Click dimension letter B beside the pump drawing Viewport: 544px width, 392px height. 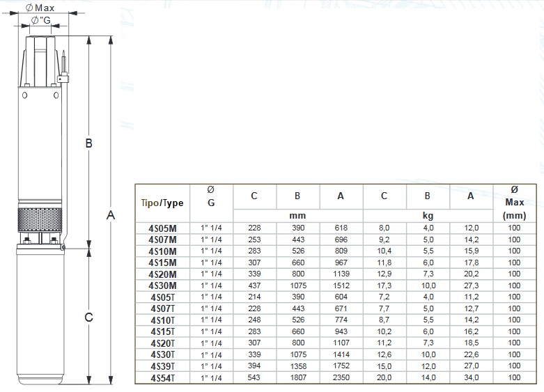88,143
